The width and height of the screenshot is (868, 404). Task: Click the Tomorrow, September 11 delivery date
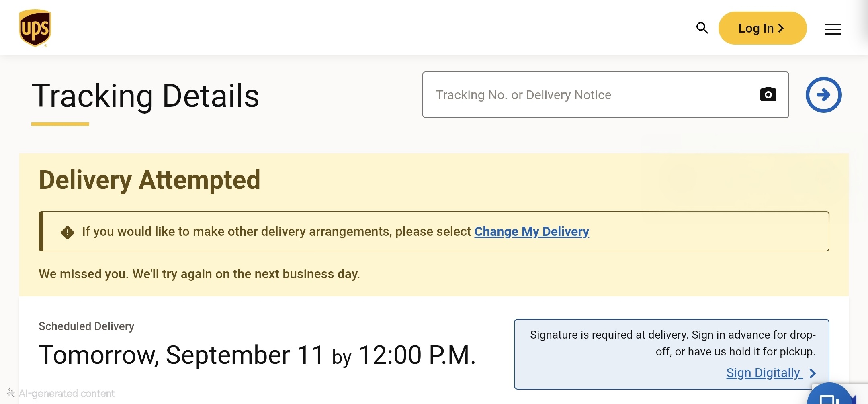[x=181, y=355]
